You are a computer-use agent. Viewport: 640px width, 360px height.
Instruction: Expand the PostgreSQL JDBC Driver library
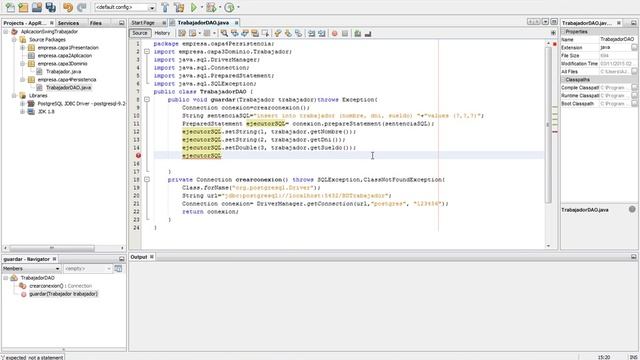(x=22, y=104)
